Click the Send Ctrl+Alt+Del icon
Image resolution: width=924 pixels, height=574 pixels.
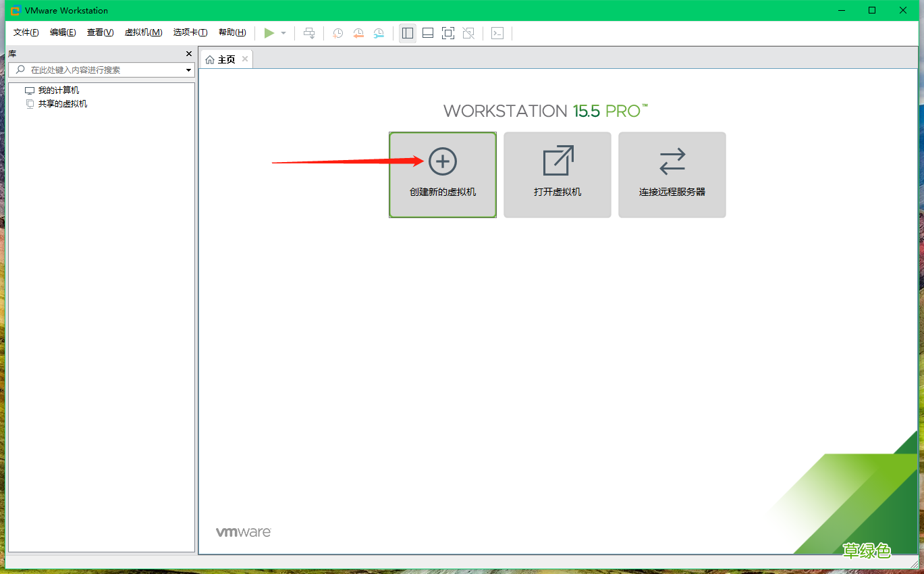309,32
